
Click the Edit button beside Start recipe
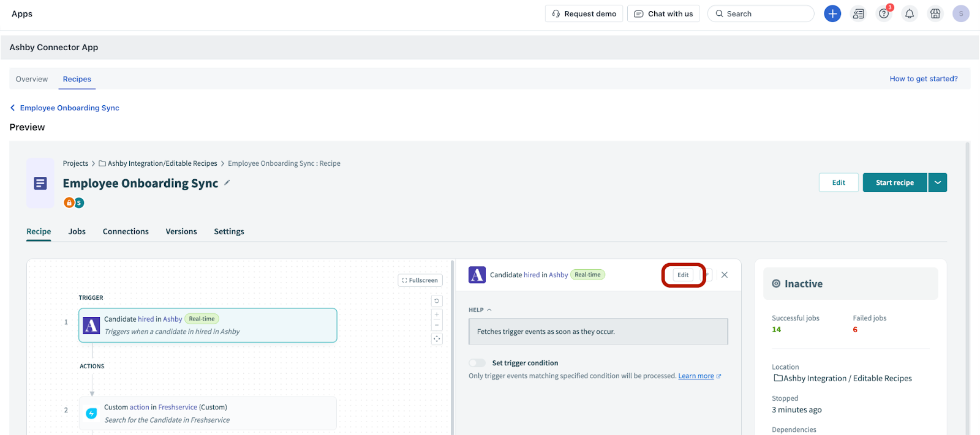(839, 182)
